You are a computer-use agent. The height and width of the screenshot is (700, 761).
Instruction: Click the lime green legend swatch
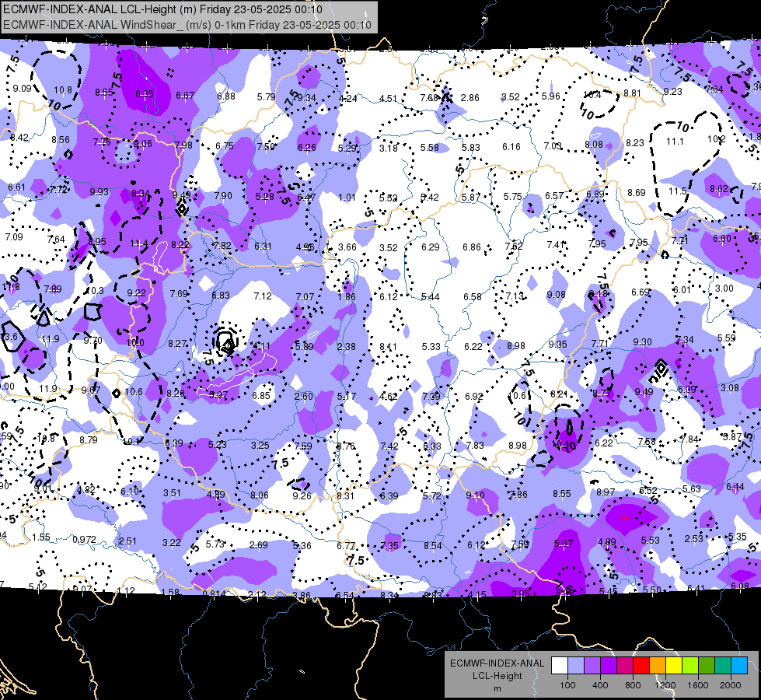(690, 666)
